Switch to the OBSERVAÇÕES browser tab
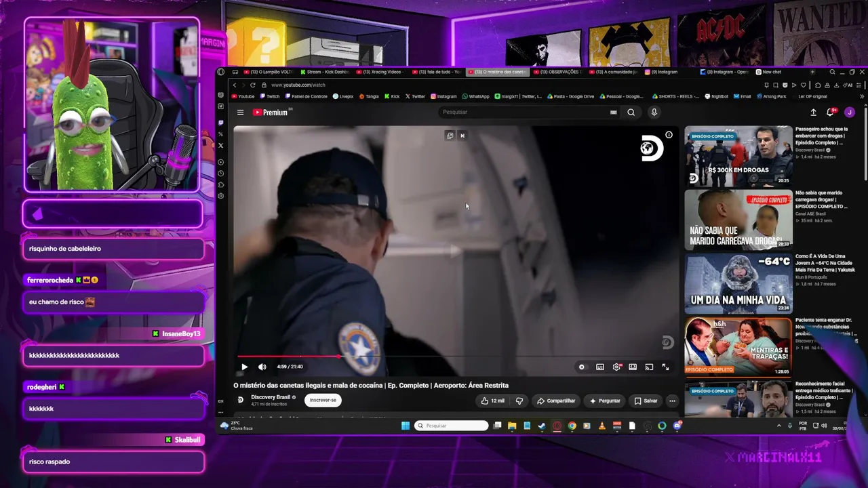Image resolution: width=868 pixels, height=488 pixels. coord(557,72)
